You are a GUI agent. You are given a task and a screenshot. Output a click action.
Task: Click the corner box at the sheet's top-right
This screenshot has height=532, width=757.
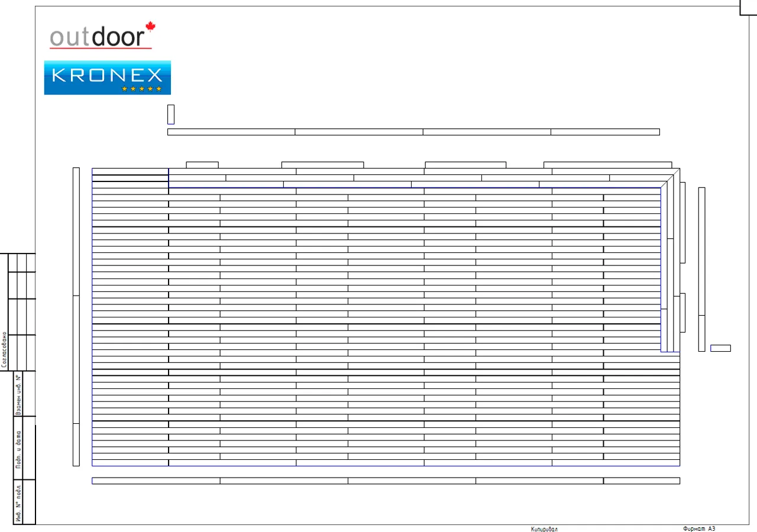coord(749,6)
